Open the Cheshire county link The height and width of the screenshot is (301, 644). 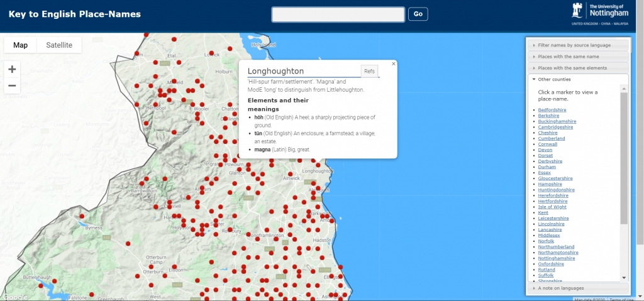(x=548, y=133)
